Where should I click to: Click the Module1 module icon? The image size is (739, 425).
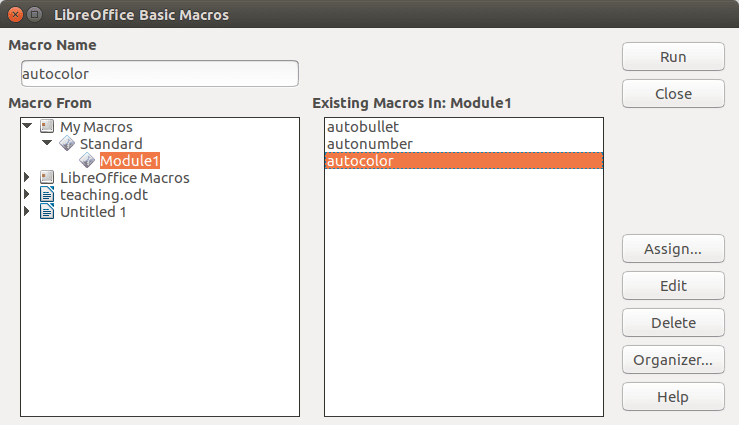coord(87,161)
